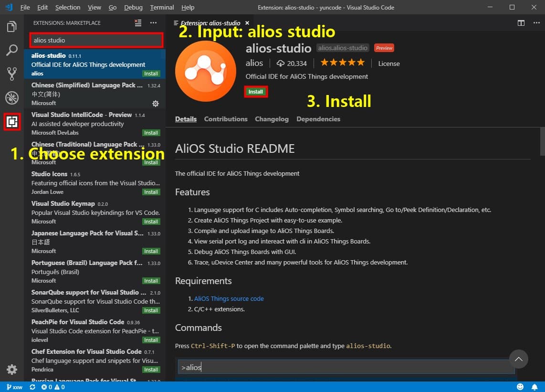Viewport: 545px width, 392px height.
Task: Open errors and warnings in status bar
Action: [53, 387]
